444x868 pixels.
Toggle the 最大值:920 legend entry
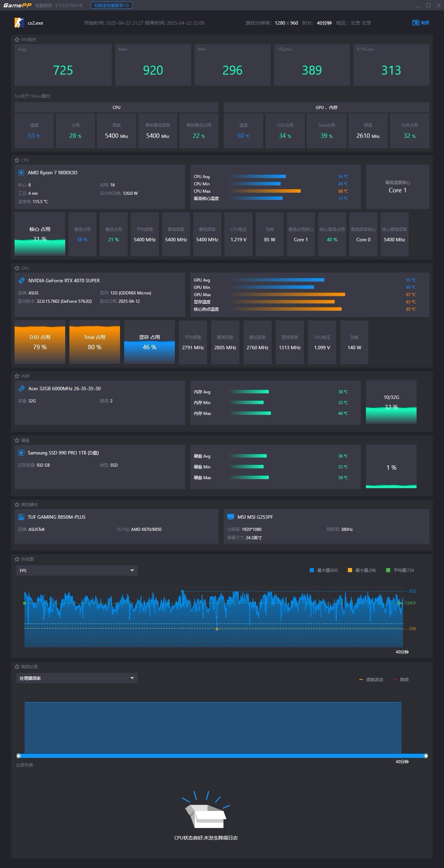(x=323, y=570)
